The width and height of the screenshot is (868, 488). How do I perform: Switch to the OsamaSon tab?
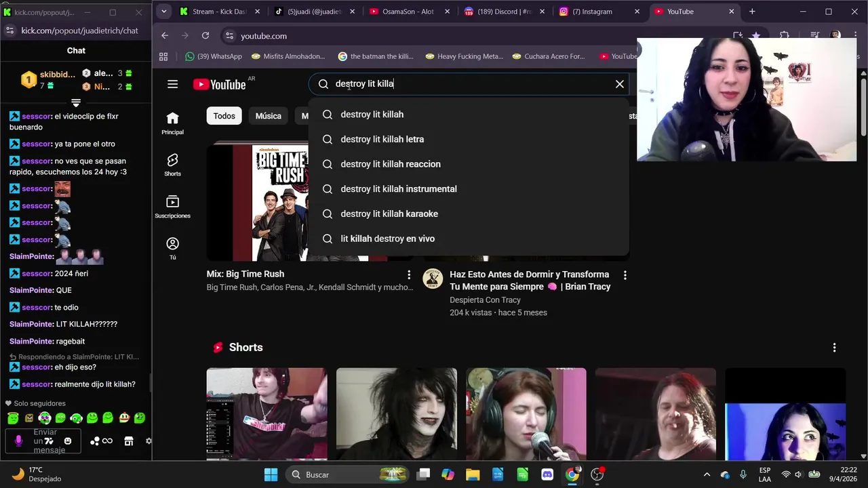(x=408, y=12)
